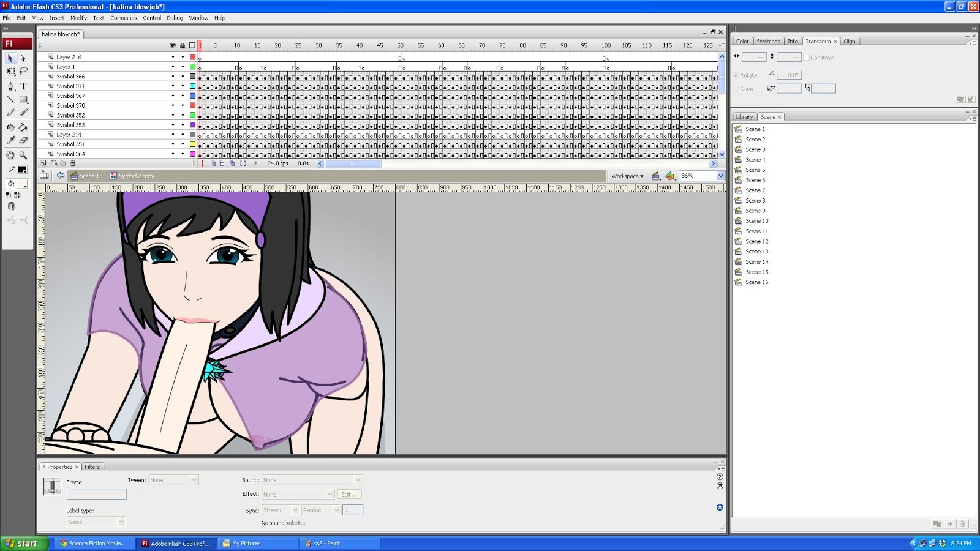
Task: Click the Scene 13 breadcrumb link
Action: coord(91,176)
